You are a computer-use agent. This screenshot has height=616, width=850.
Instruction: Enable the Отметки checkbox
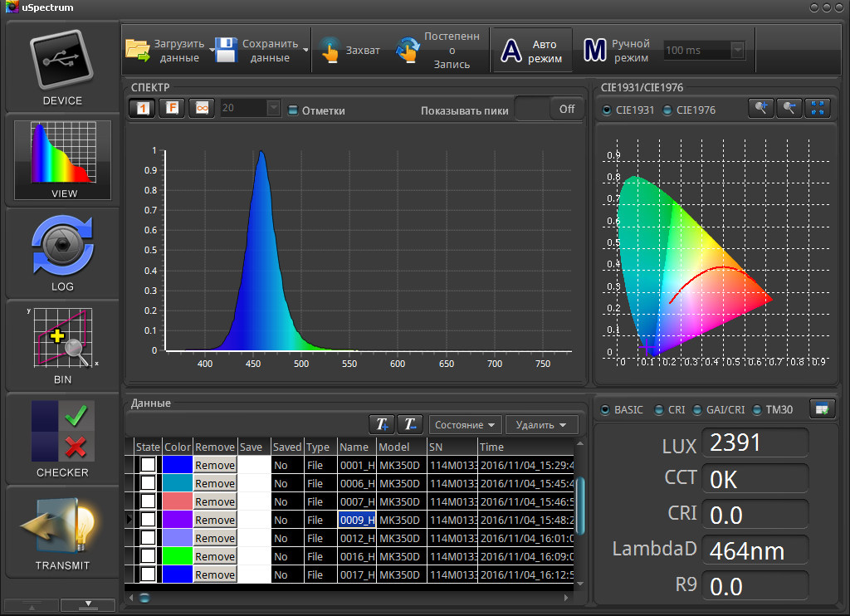(x=293, y=110)
